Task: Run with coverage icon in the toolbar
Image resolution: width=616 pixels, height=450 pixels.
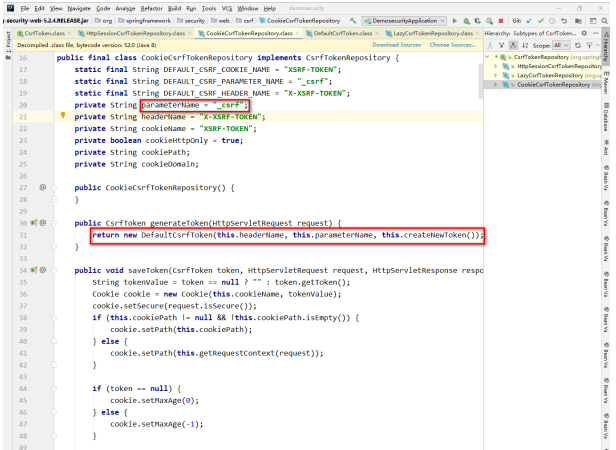Action: point(478,21)
